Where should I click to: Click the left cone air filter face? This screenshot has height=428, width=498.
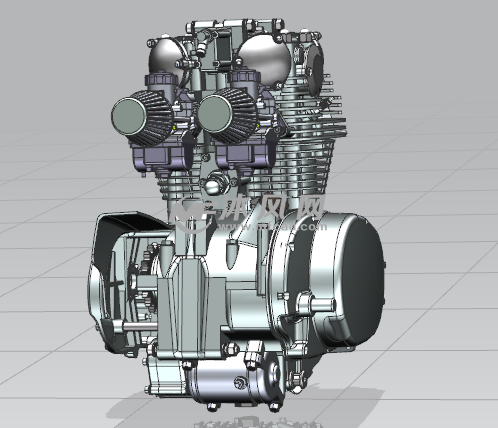129,116
